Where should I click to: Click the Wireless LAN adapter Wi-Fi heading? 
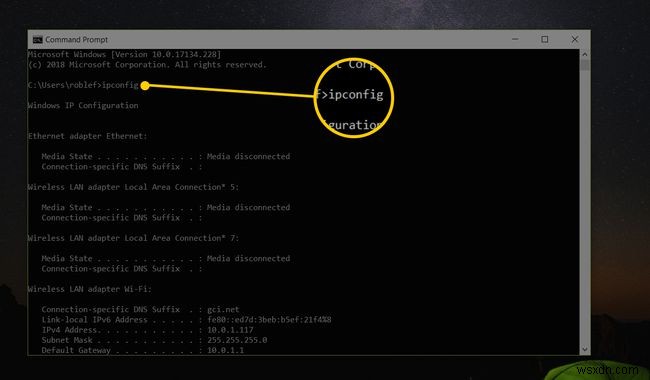pyautogui.click(x=90, y=289)
